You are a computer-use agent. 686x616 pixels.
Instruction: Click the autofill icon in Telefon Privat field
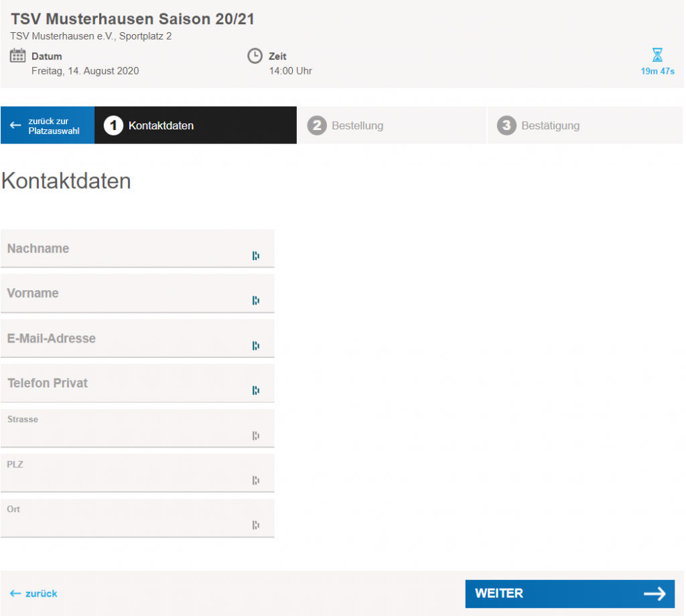point(256,390)
